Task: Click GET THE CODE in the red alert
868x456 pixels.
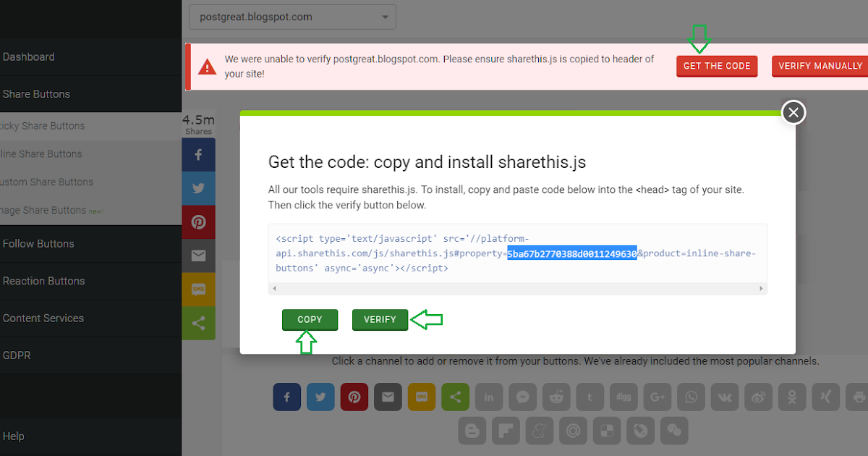Action: (717, 66)
